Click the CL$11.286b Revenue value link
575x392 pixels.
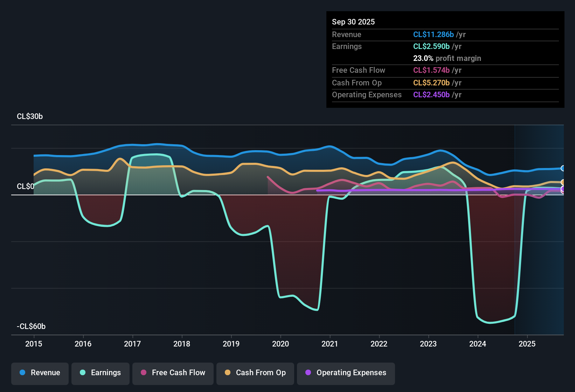tap(434, 34)
